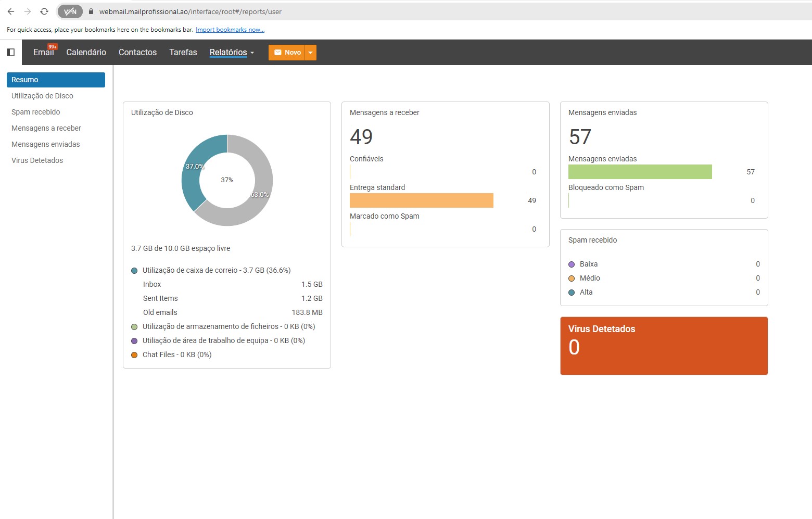The image size is (812, 519).
Task: Click the Sent Items 1.2 GB row
Action: (233, 298)
